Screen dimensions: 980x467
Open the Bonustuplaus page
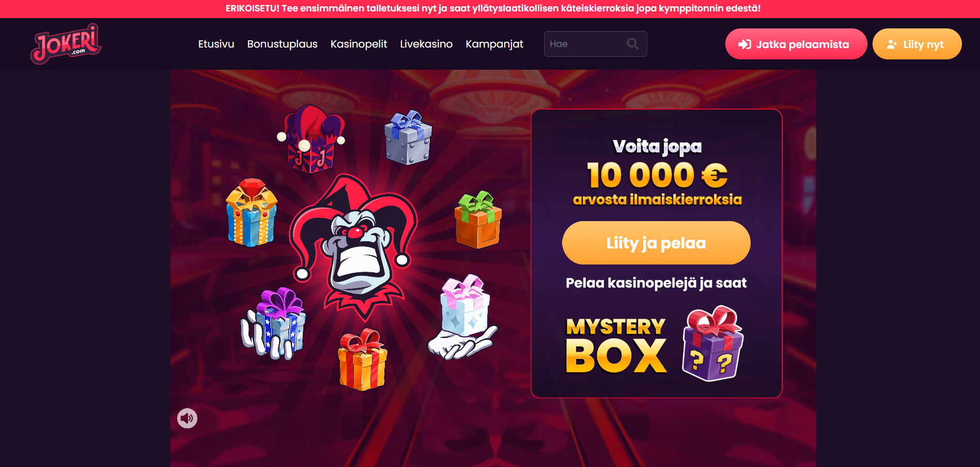click(x=282, y=44)
